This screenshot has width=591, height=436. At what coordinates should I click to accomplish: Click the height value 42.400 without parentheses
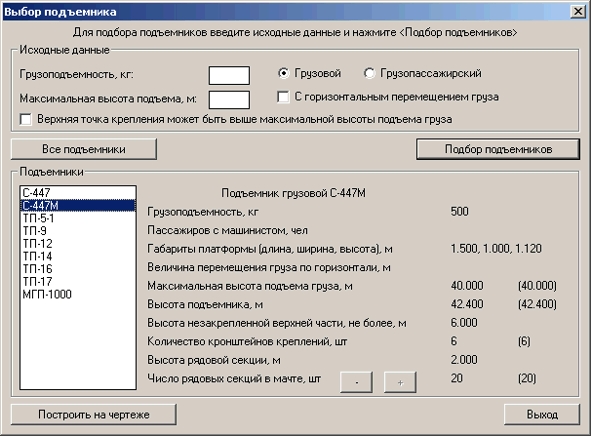467,304
